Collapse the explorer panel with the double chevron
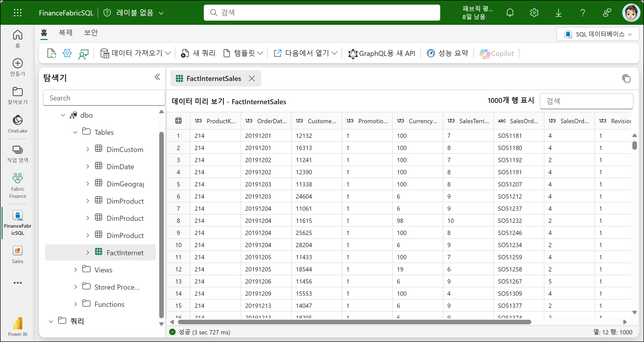Image resolution: width=644 pixels, height=342 pixels. (x=157, y=77)
